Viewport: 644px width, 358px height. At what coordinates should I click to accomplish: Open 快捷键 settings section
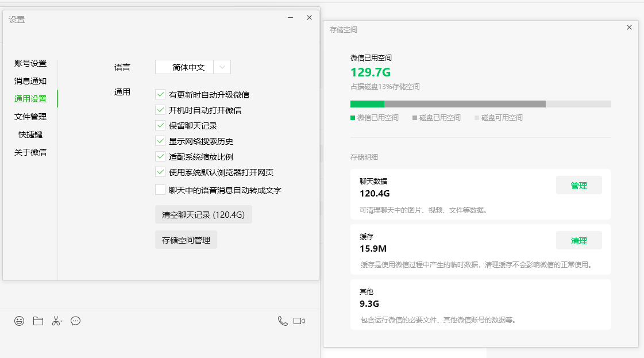tap(30, 134)
